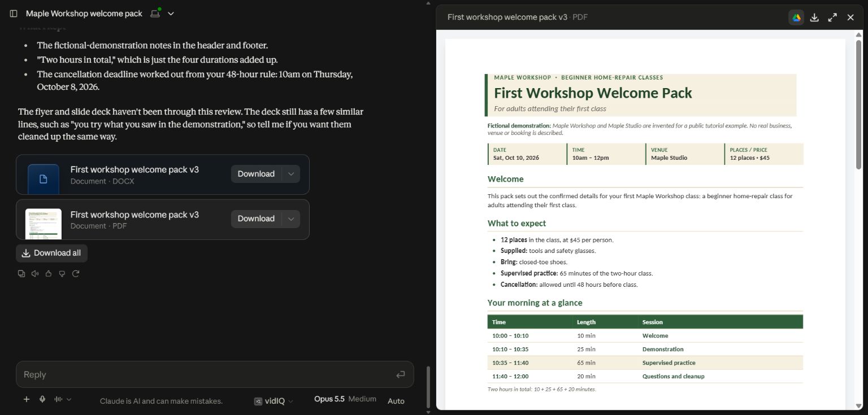Click the Download all button
Image resolution: width=868 pixels, height=415 pixels.
click(51, 253)
